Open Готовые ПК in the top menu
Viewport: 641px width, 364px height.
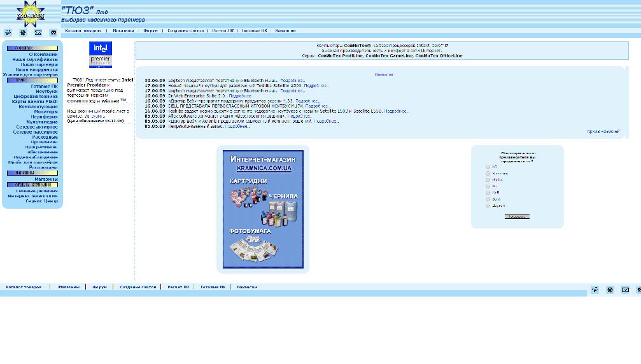[x=254, y=31]
